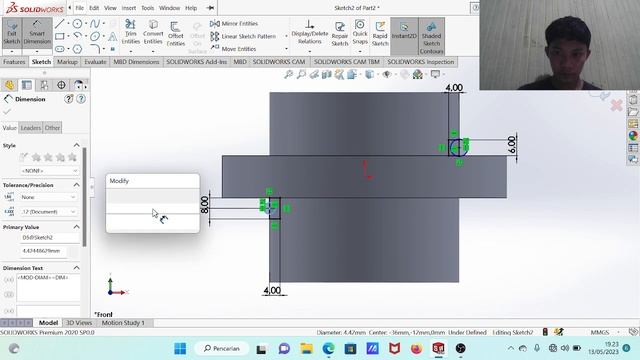Viewport: 640px width, 360px height.
Task: Open the Line tool dropdown arrow
Action: tap(68, 24)
